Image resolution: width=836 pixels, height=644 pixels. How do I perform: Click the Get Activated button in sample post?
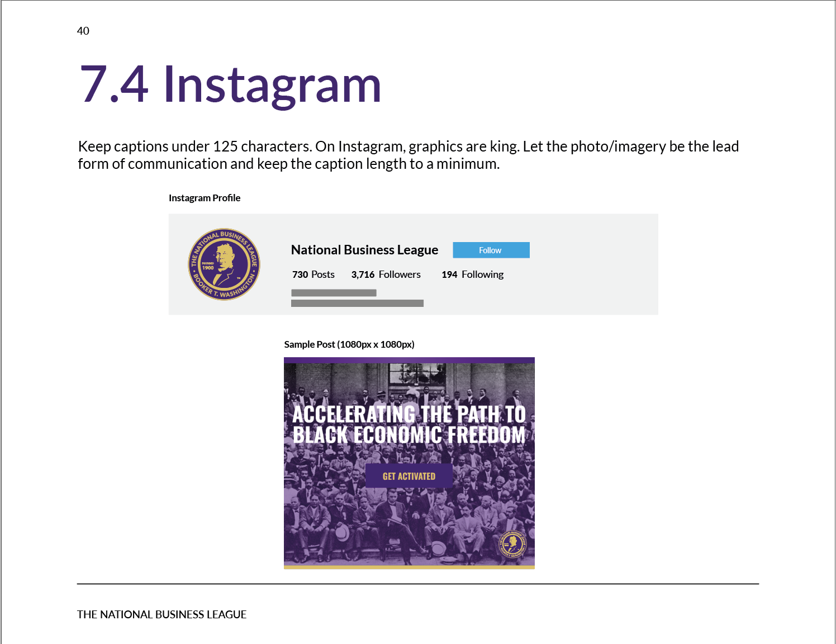[408, 476]
